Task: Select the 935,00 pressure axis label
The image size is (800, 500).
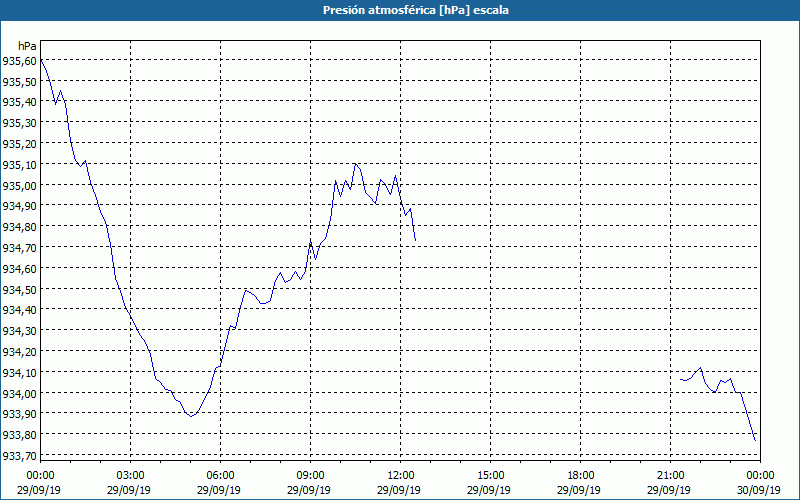Action: coord(19,185)
